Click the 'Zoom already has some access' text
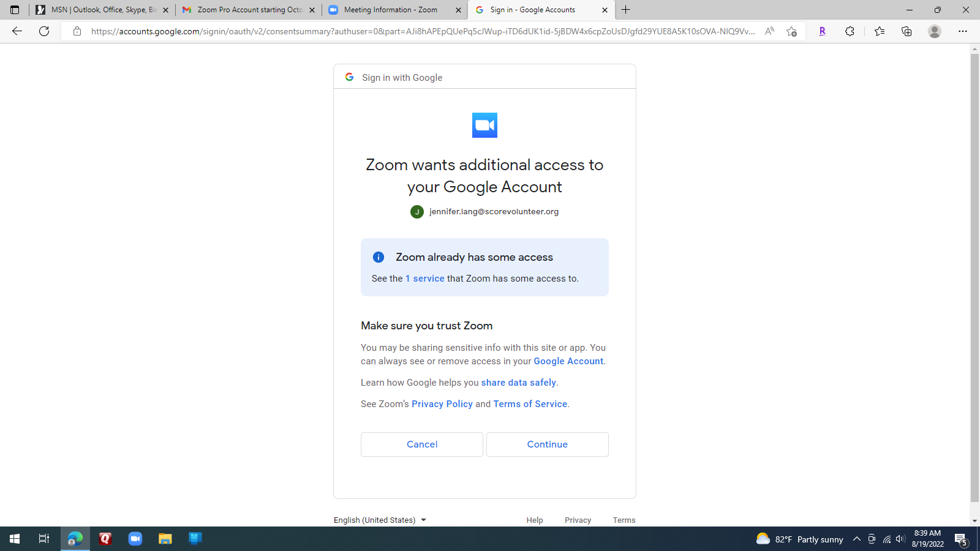The image size is (980, 551). click(474, 257)
